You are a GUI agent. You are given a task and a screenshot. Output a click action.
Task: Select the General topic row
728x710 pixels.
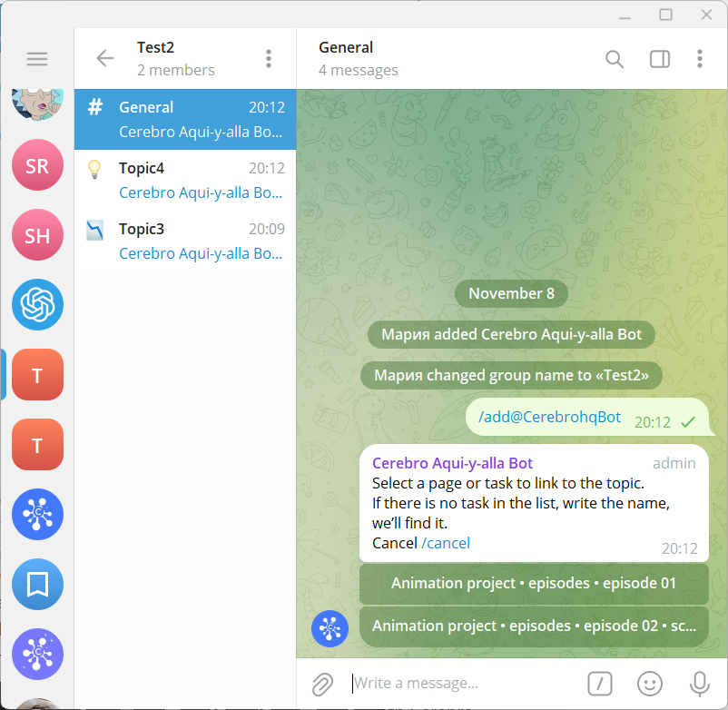click(185, 119)
